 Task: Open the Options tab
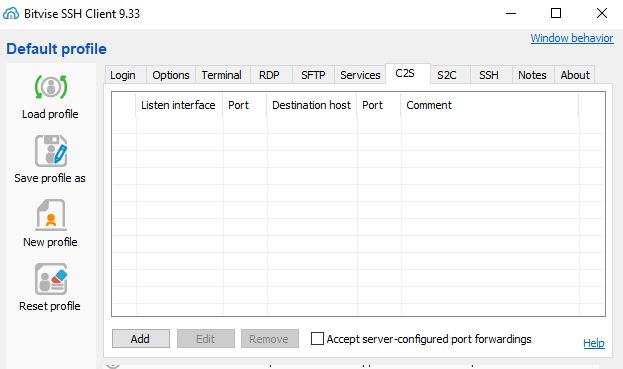click(171, 75)
